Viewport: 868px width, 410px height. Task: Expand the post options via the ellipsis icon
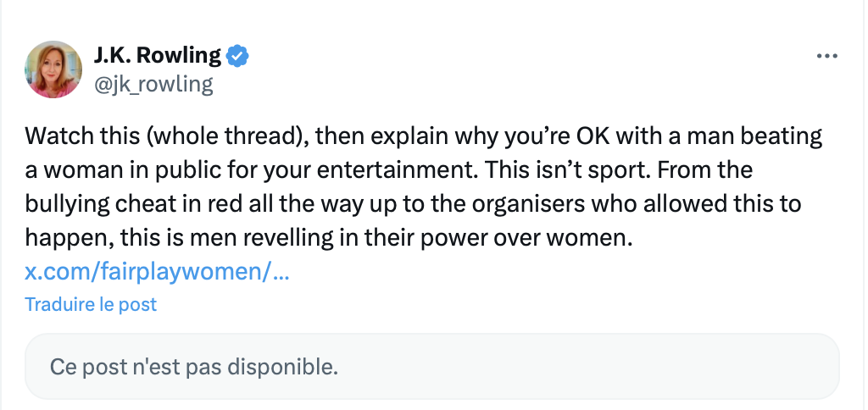coord(827,56)
